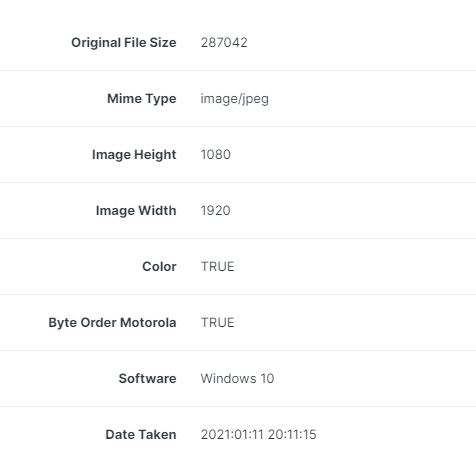Click the Byte Order Motorola label

pyautogui.click(x=112, y=323)
